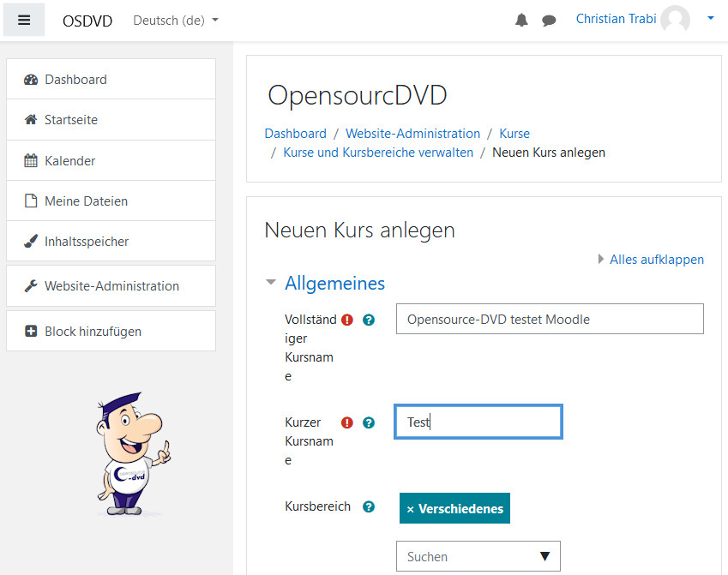Open the messages speech bubble icon
Image resolution: width=728 pixels, height=575 pixels.
point(549,20)
